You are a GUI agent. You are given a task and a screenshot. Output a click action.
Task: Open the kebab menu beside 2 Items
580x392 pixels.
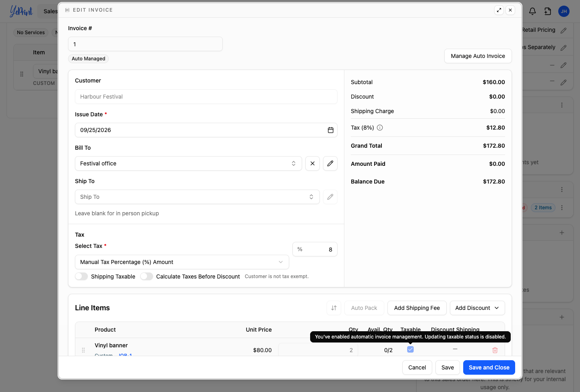pos(562,208)
